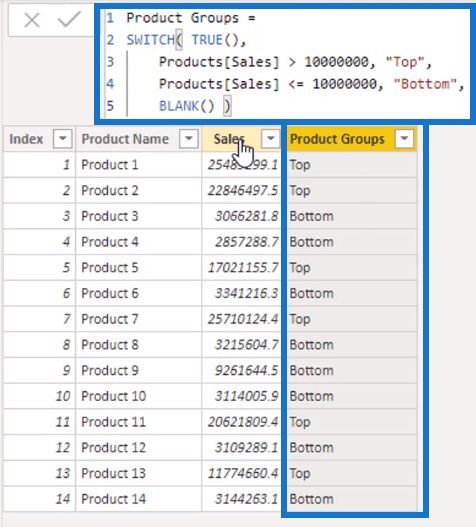
Task: Click the sales value 22846497.5
Action: [x=242, y=191]
